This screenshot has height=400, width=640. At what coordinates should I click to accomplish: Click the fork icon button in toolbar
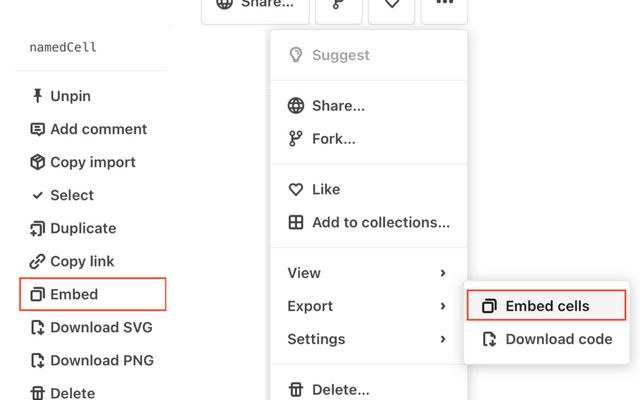point(339,4)
